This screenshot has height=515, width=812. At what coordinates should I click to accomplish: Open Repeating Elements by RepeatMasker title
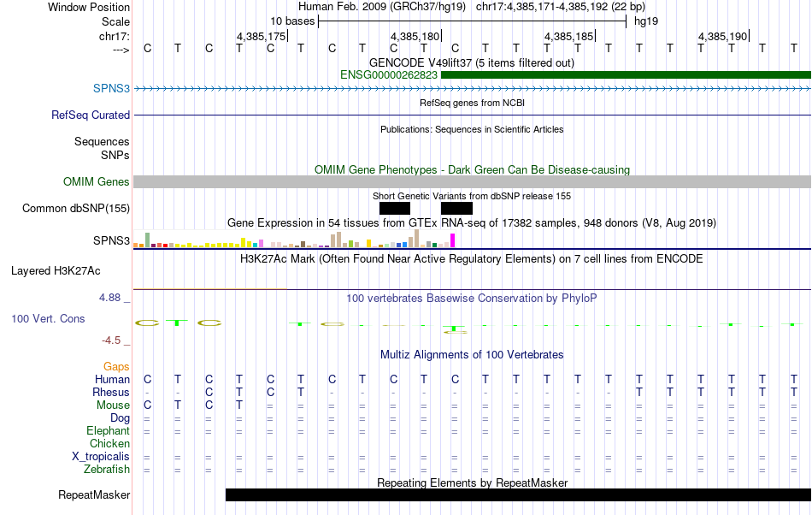click(473, 482)
